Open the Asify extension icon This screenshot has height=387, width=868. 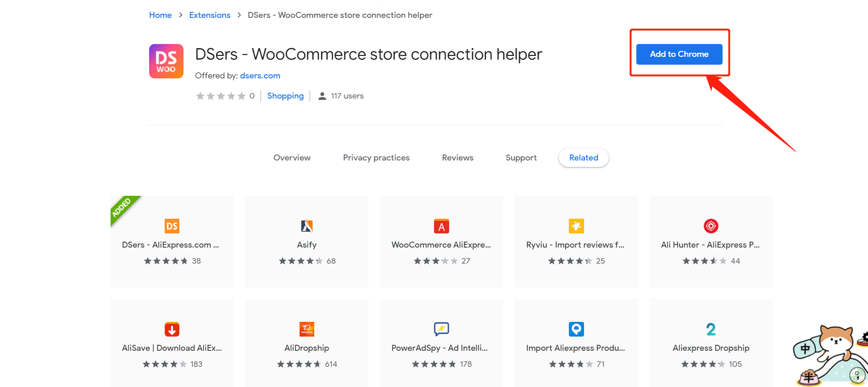[306, 226]
